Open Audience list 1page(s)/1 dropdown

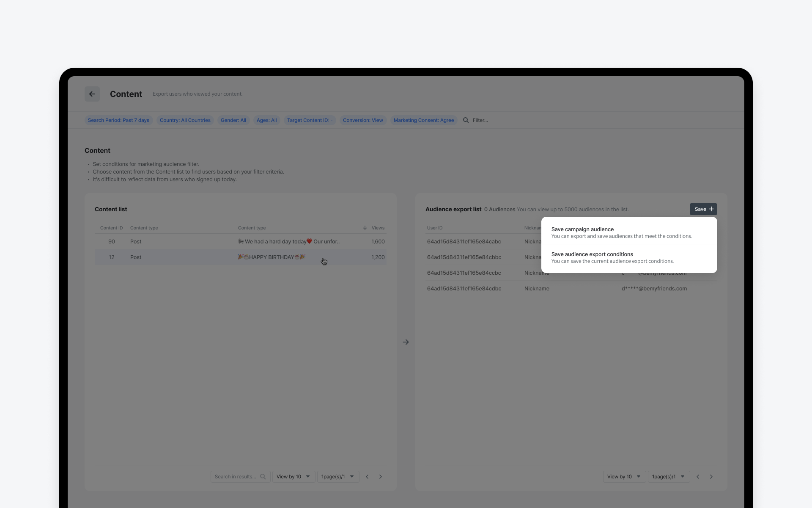(669, 477)
